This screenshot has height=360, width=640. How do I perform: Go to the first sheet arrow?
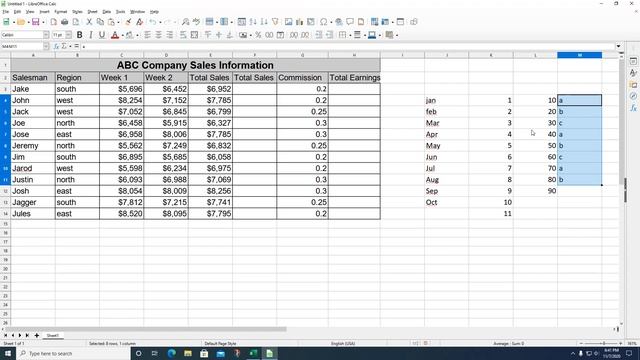point(5,336)
